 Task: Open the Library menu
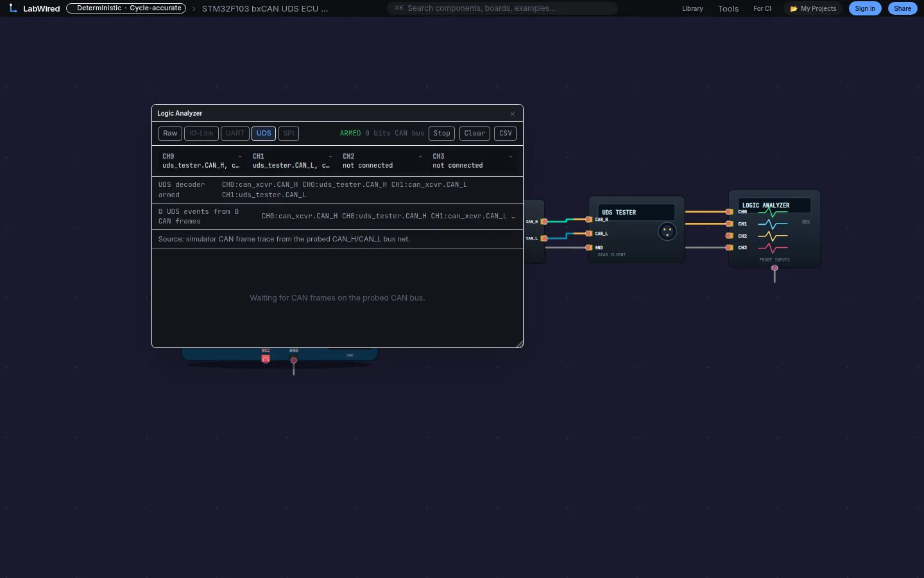coord(692,9)
